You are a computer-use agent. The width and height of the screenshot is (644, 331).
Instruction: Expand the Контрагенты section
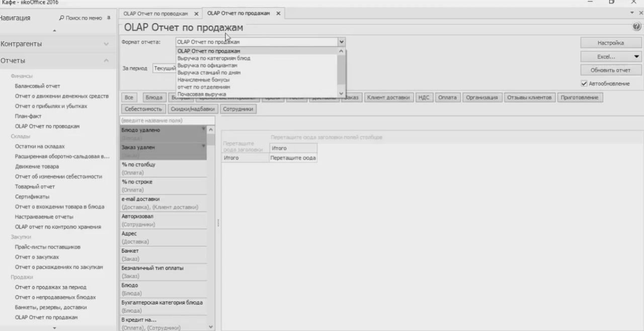pyautogui.click(x=106, y=44)
